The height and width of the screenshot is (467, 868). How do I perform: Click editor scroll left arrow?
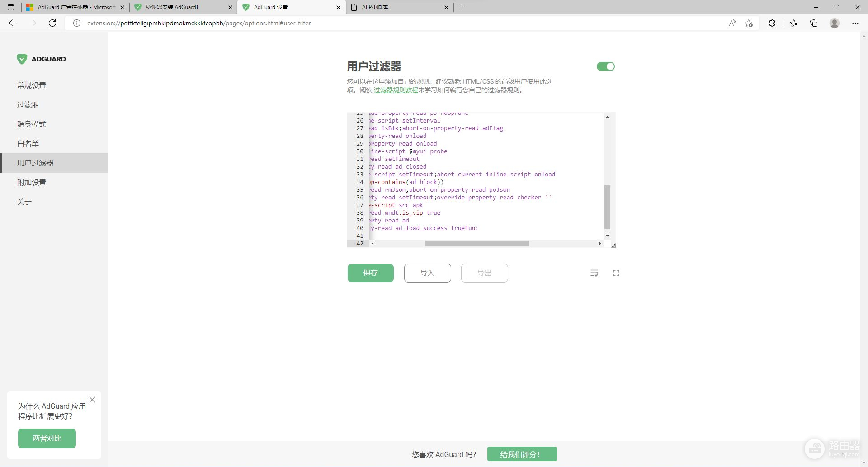[373, 243]
